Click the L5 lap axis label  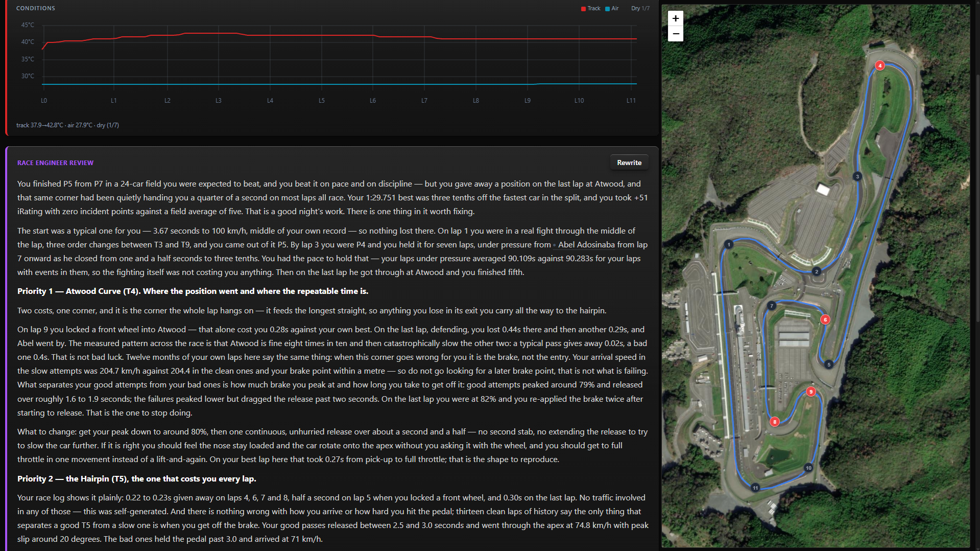322,101
